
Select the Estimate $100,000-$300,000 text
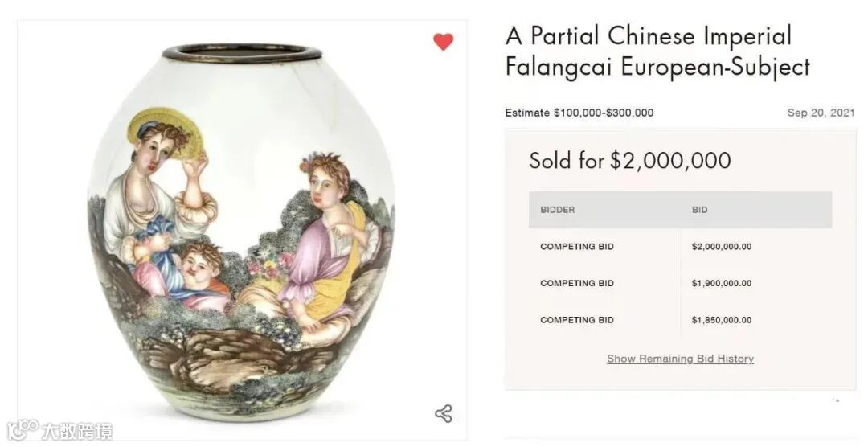(x=579, y=113)
